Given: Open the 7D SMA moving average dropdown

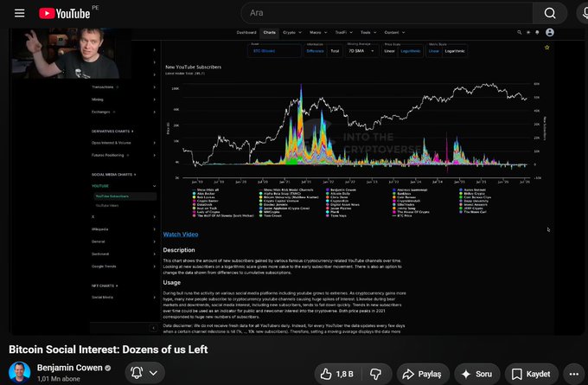Looking at the screenshot, I should click(x=361, y=51).
